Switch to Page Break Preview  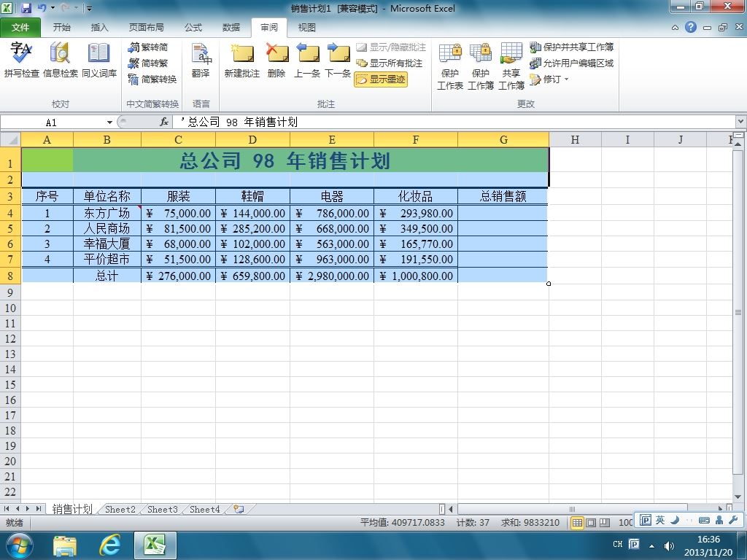pos(605,522)
